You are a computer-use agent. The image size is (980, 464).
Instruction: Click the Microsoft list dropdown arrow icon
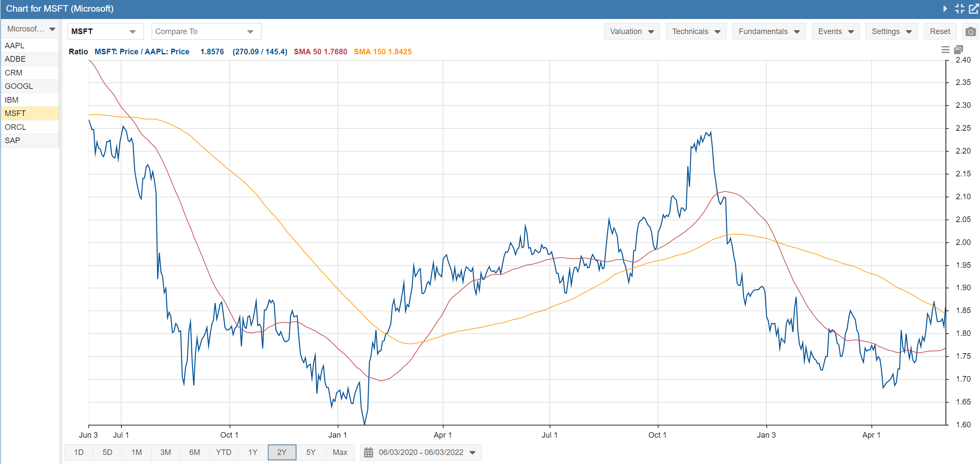(x=52, y=29)
